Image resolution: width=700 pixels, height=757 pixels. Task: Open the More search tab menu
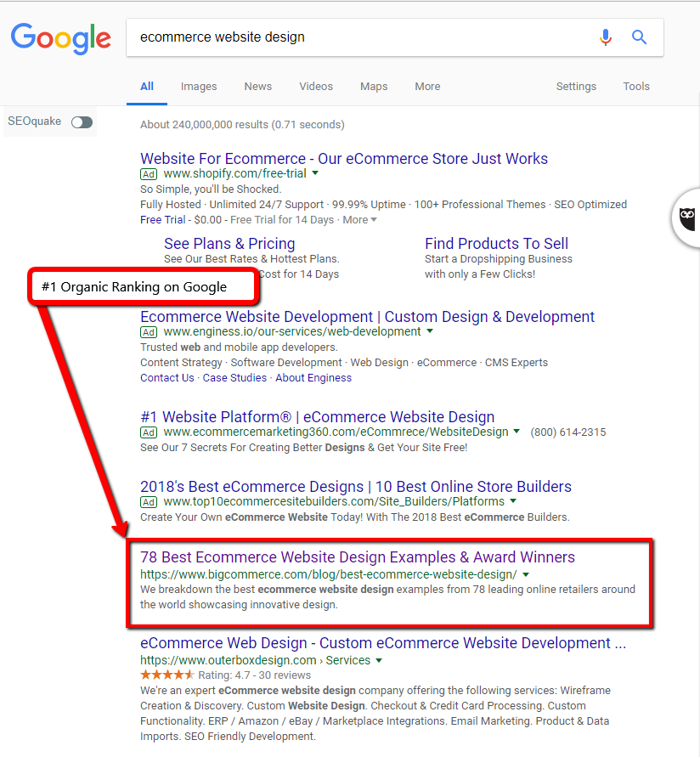[x=427, y=87]
